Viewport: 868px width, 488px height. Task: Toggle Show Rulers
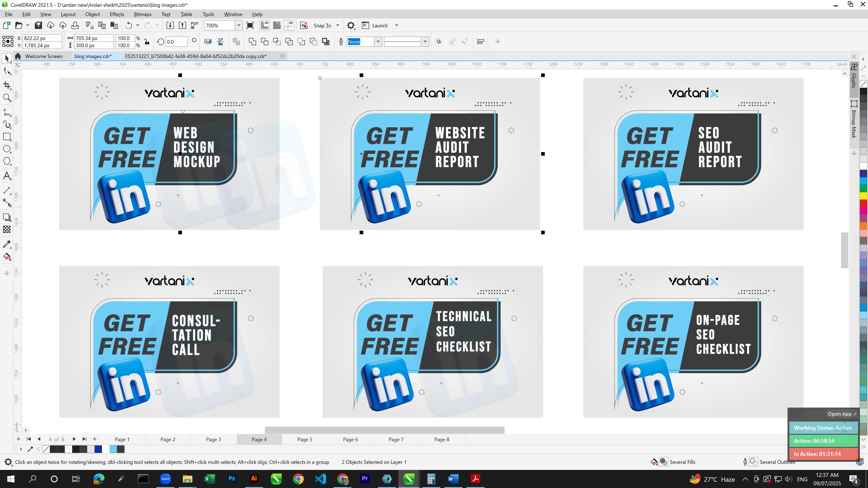pos(265,25)
